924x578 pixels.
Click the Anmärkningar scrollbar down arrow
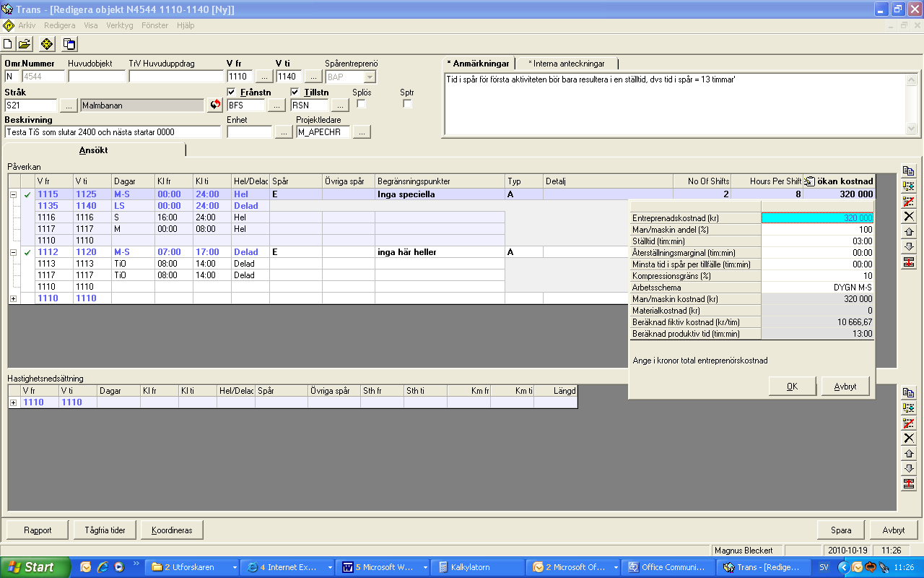(x=912, y=129)
